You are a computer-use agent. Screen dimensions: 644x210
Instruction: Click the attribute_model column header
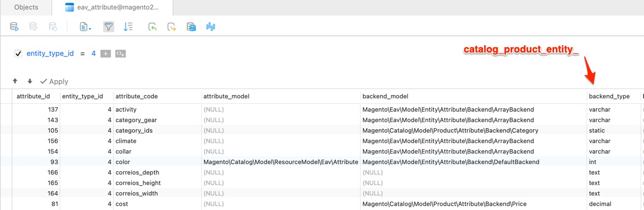(x=281, y=96)
